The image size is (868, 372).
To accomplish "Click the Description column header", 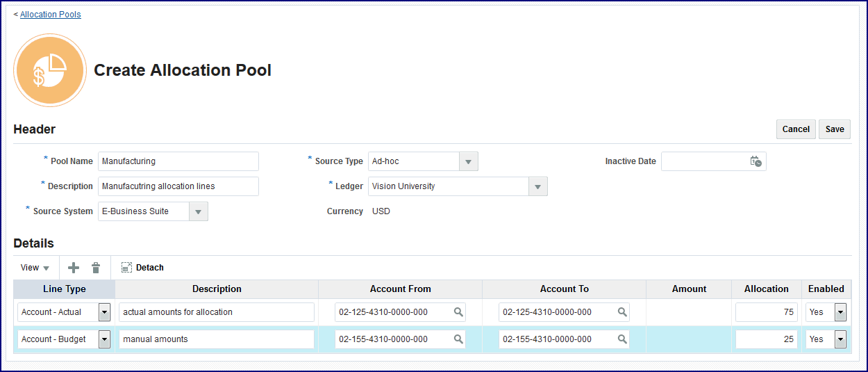I will click(217, 289).
